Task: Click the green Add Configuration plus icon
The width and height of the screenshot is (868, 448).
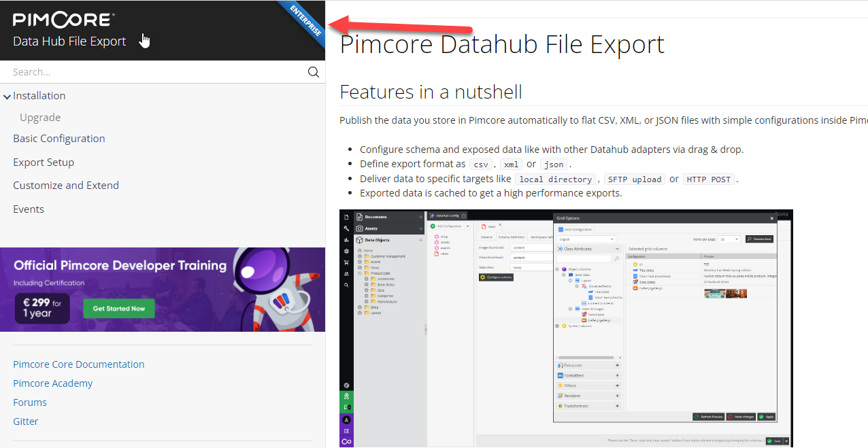Action: click(433, 226)
